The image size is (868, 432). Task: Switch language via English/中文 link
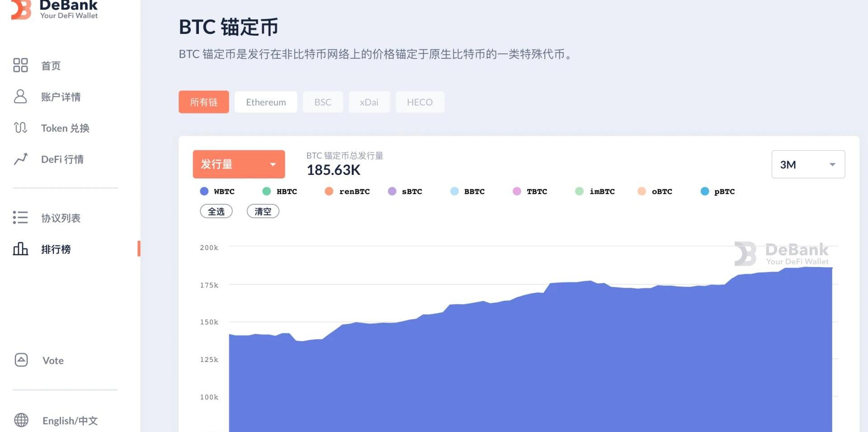(x=70, y=421)
